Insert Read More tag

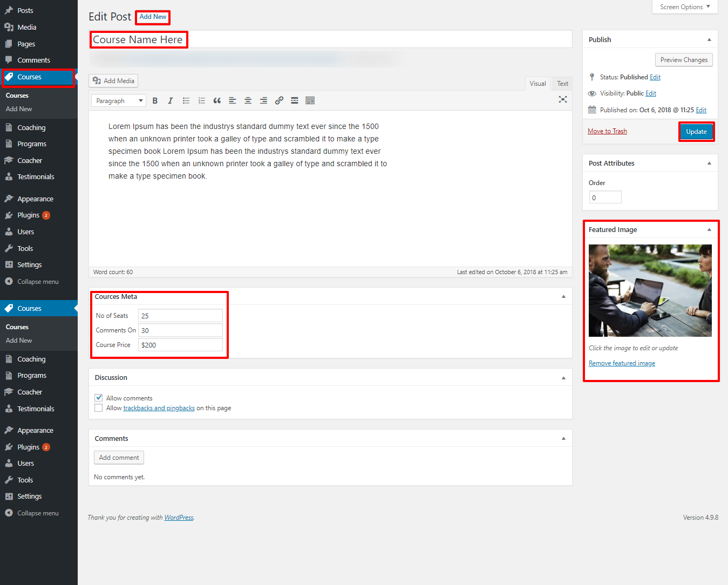pyautogui.click(x=295, y=101)
